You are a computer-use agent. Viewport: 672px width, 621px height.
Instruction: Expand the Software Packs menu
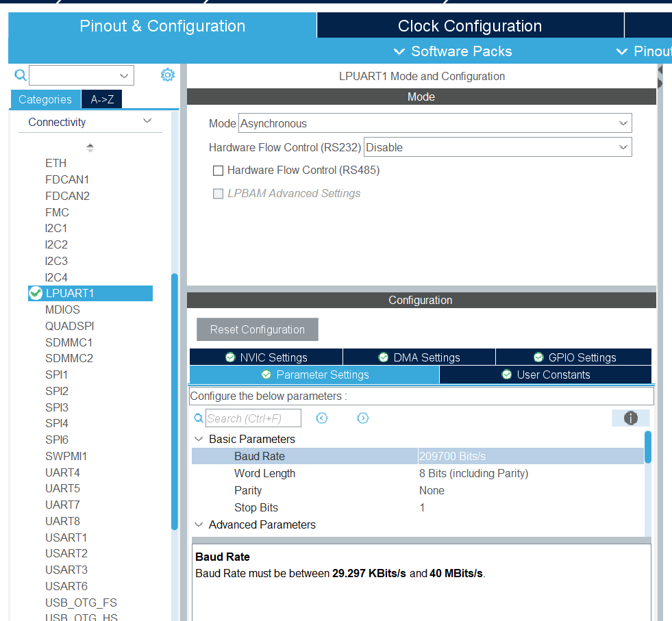tap(453, 51)
